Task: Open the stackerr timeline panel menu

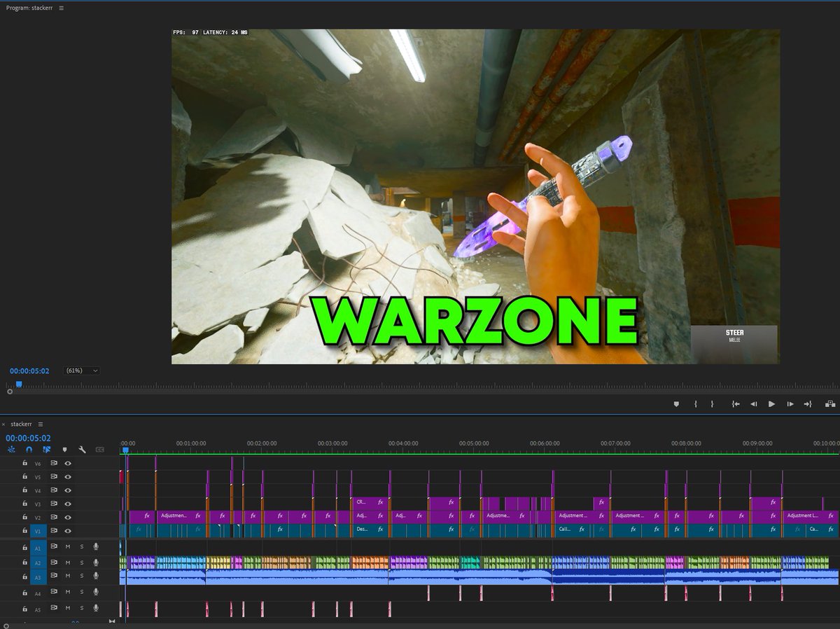Action: (x=41, y=424)
